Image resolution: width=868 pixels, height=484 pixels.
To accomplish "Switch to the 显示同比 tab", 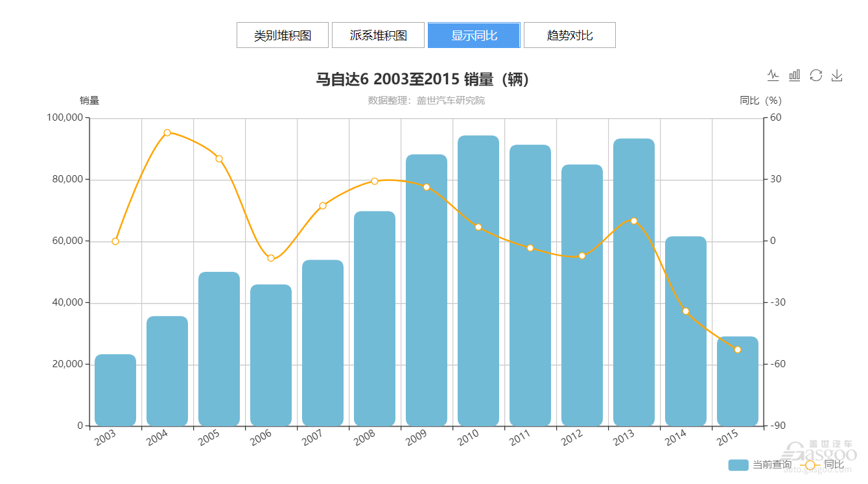I will (x=474, y=35).
